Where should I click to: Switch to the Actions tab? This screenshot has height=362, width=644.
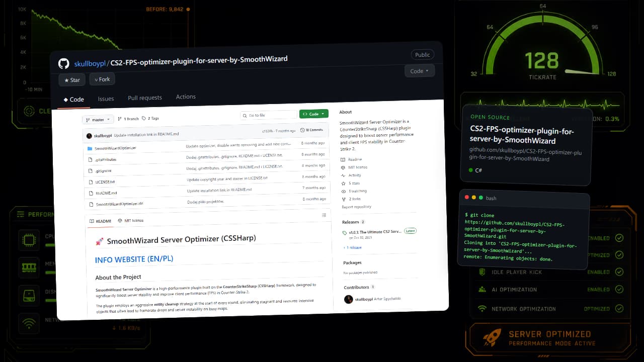[x=186, y=97]
